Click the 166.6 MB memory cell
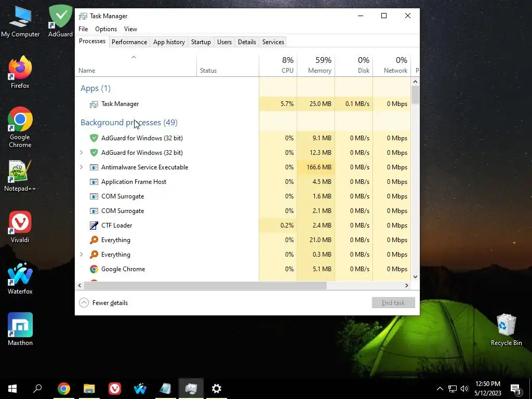 point(316,167)
